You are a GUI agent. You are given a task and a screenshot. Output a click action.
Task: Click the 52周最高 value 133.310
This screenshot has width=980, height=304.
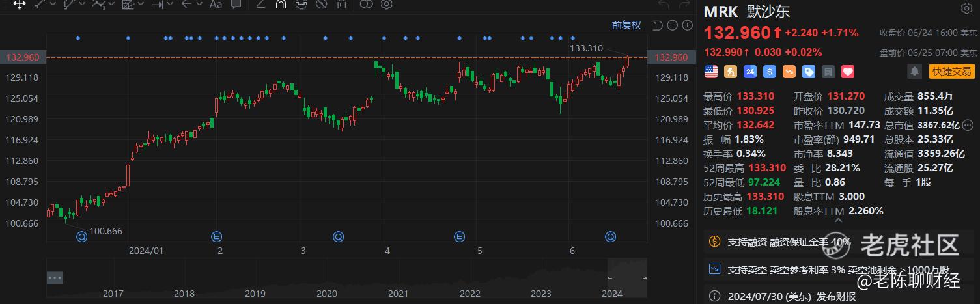768,168
